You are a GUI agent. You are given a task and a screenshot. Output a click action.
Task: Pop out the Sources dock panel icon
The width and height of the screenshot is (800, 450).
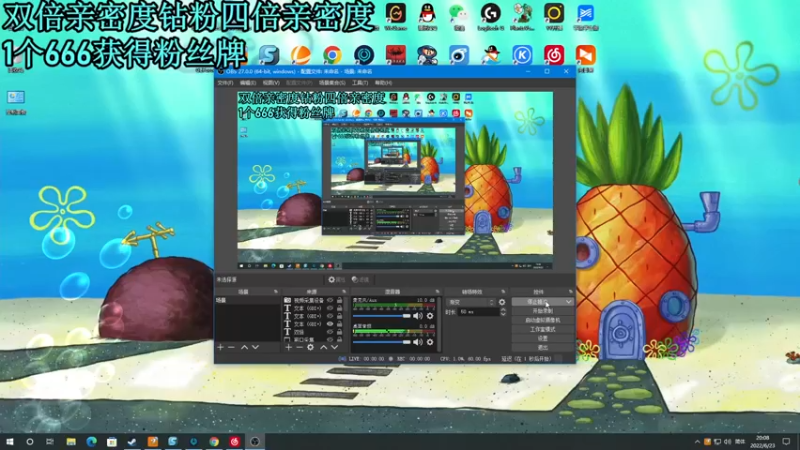tap(344, 292)
